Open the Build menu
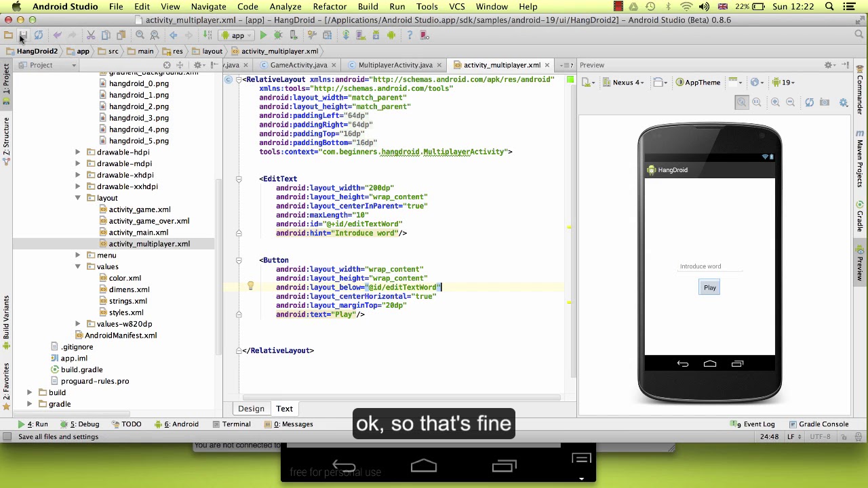This screenshot has width=868, height=488. [x=368, y=7]
